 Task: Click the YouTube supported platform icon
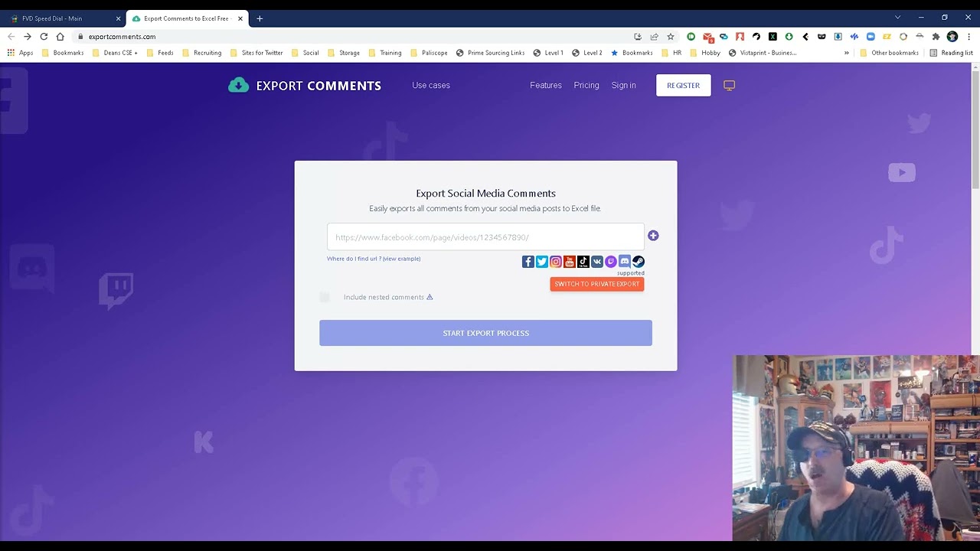point(570,262)
